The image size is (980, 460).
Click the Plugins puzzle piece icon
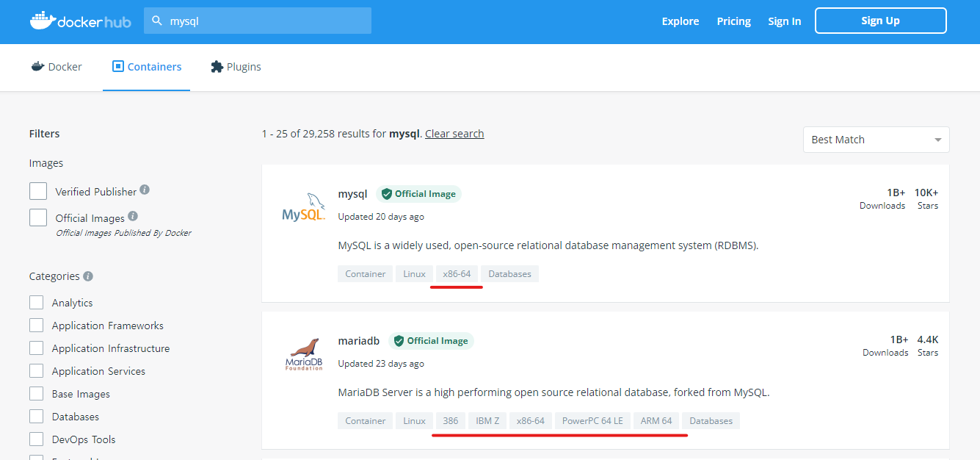tap(217, 66)
